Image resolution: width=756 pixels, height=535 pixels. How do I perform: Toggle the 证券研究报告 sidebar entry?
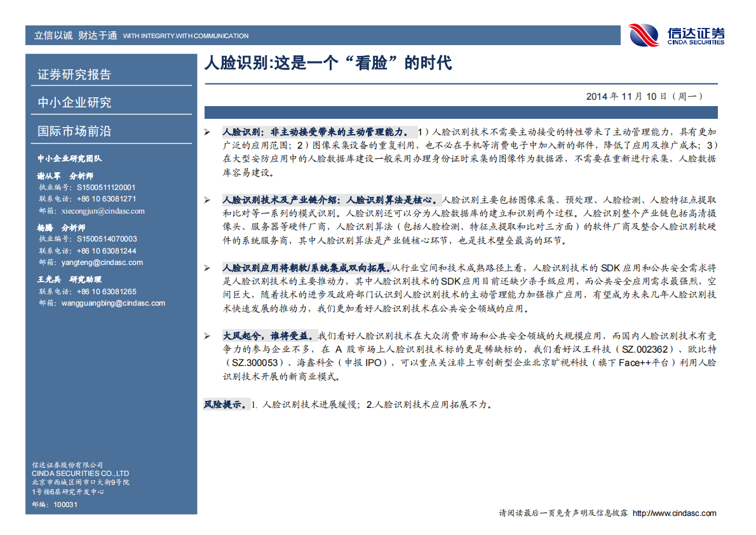click(74, 75)
